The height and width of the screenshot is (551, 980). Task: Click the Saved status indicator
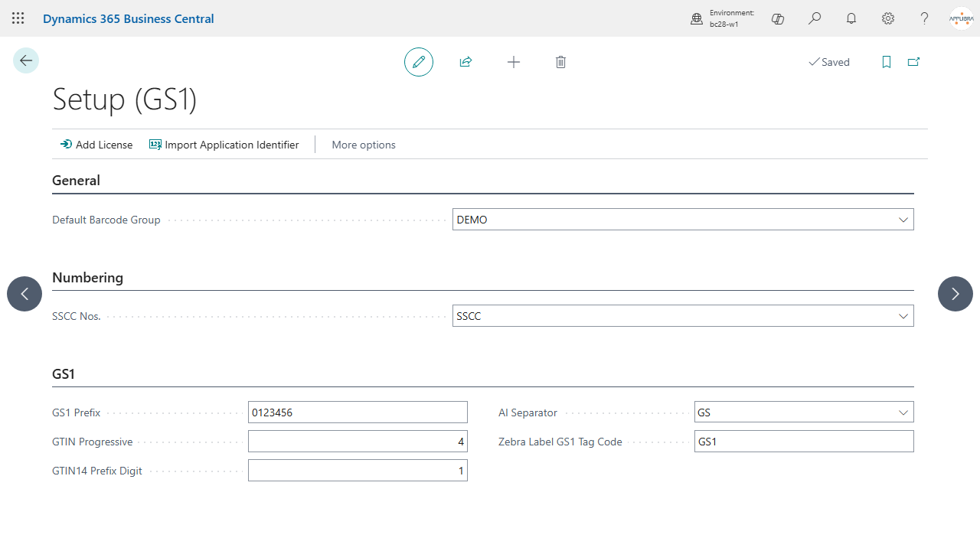tap(829, 62)
